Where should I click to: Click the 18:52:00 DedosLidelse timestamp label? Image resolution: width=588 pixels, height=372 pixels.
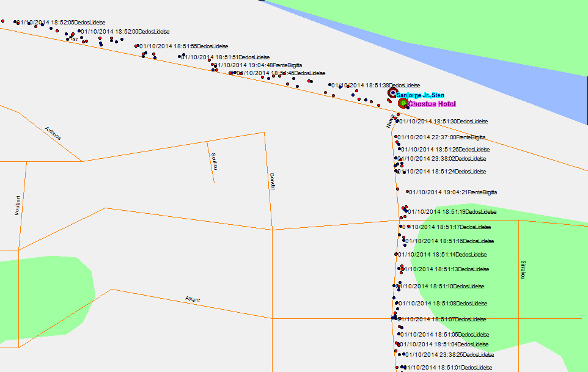pos(125,31)
